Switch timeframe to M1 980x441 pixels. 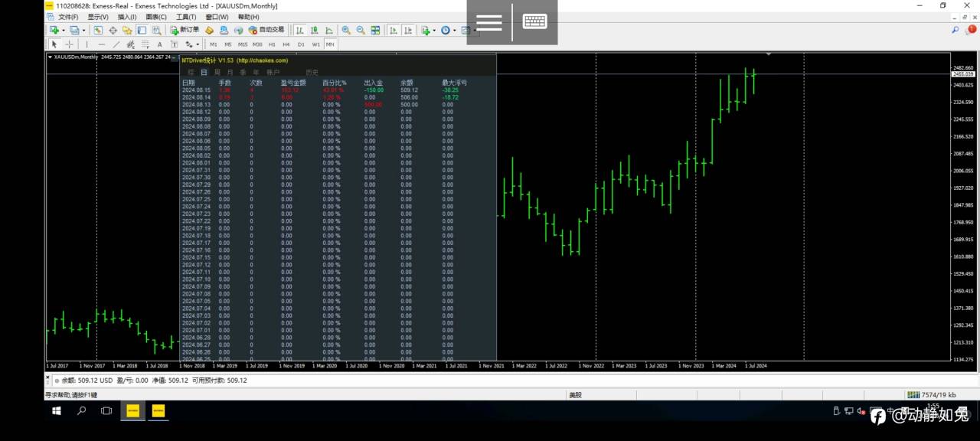(214, 44)
